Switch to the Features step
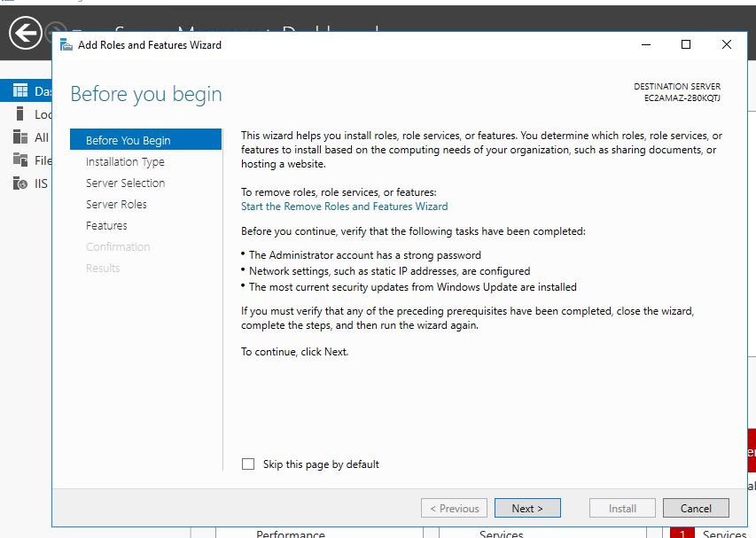Image resolution: width=756 pixels, height=538 pixels. tap(106, 226)
